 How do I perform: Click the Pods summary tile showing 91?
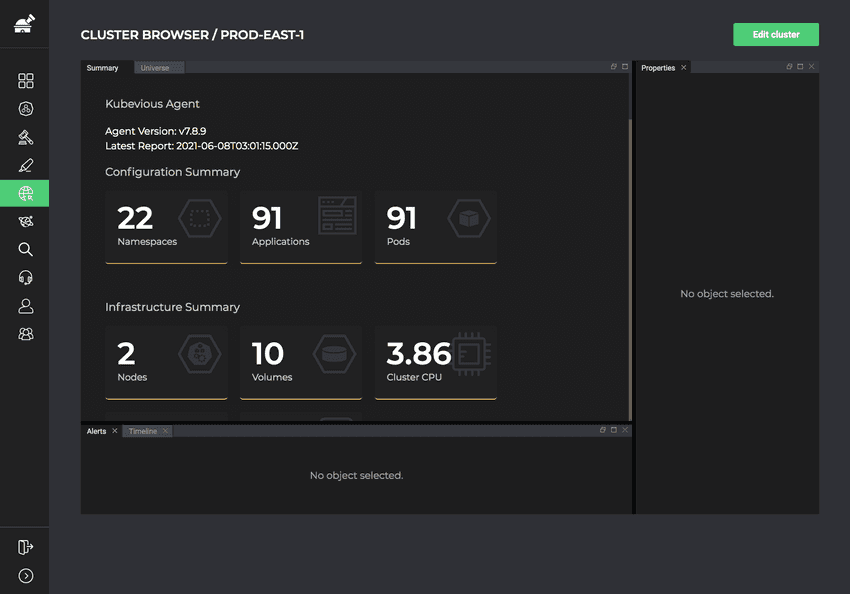435,227
